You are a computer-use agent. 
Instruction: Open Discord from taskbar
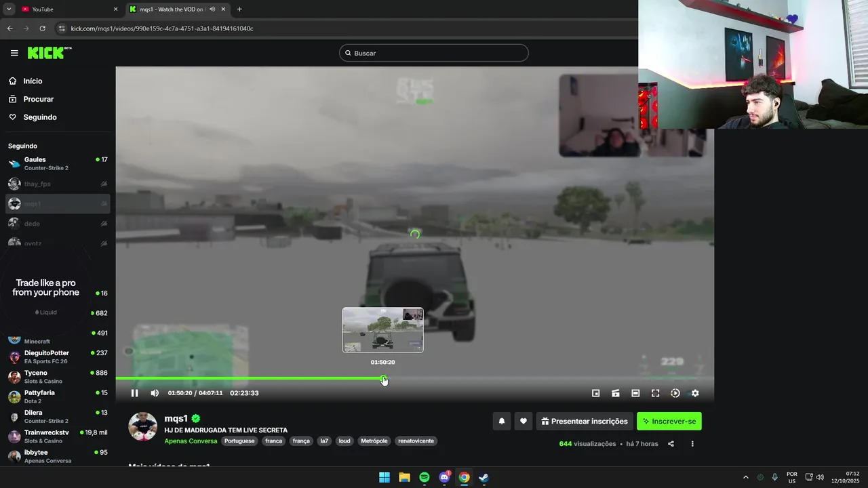pos(444,477)
